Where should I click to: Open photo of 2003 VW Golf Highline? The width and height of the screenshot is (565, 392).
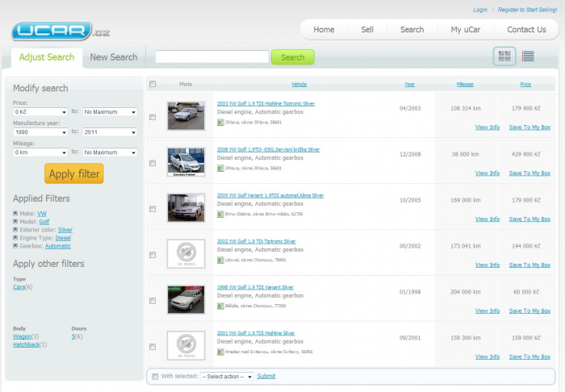[x=186, y=115]
